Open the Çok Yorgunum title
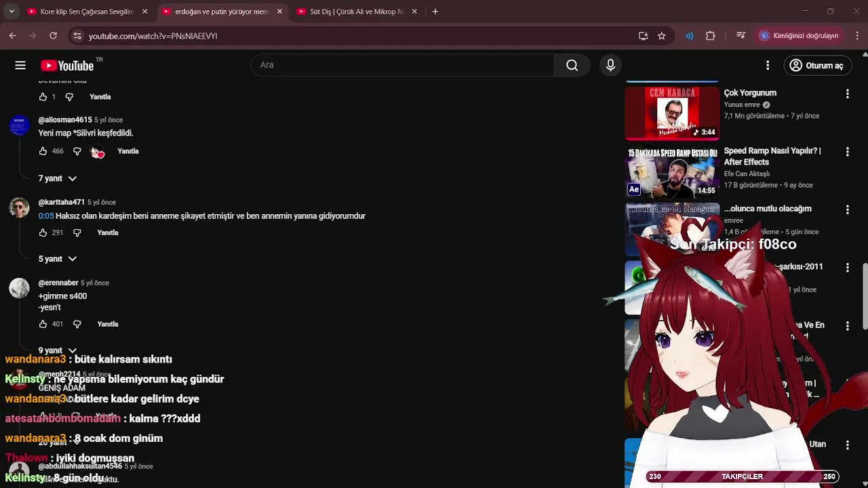The width and height of the screenshot is (868, 488). [x=750, y=93]
